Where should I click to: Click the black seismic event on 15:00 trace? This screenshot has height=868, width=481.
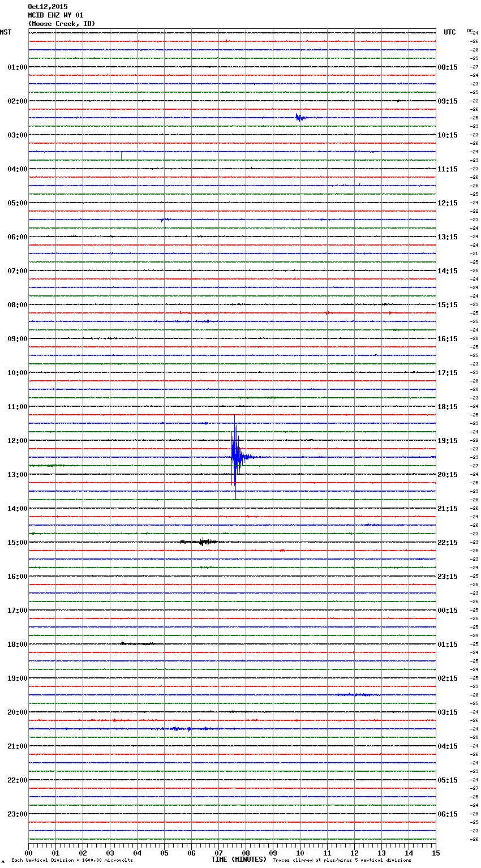click(x=201, y=542)
